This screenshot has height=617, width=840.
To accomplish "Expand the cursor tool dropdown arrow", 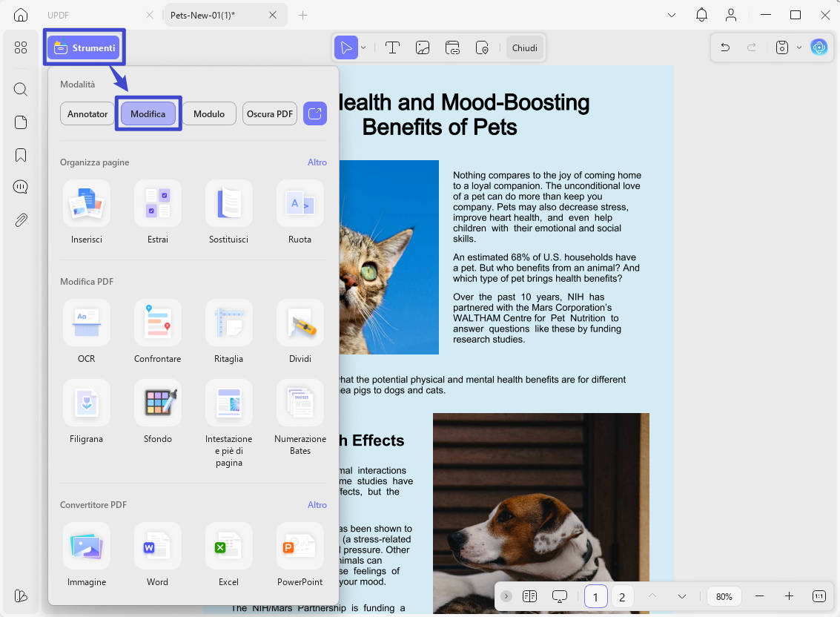I will (x=363, y=47).
